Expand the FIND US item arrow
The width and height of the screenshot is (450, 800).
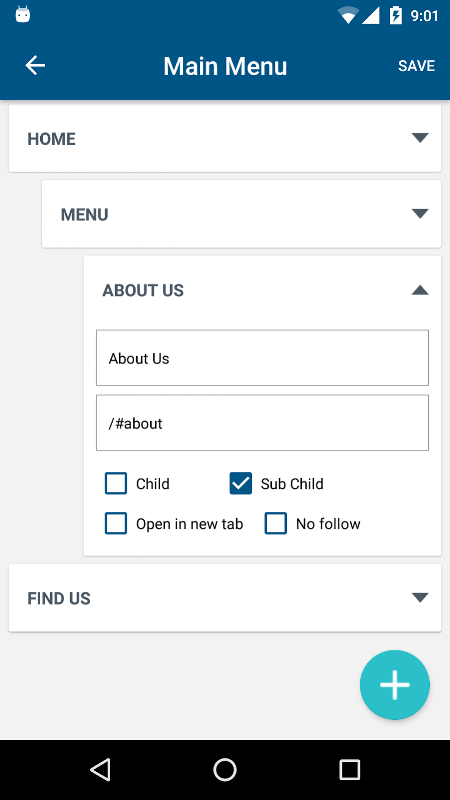point(420,597)
